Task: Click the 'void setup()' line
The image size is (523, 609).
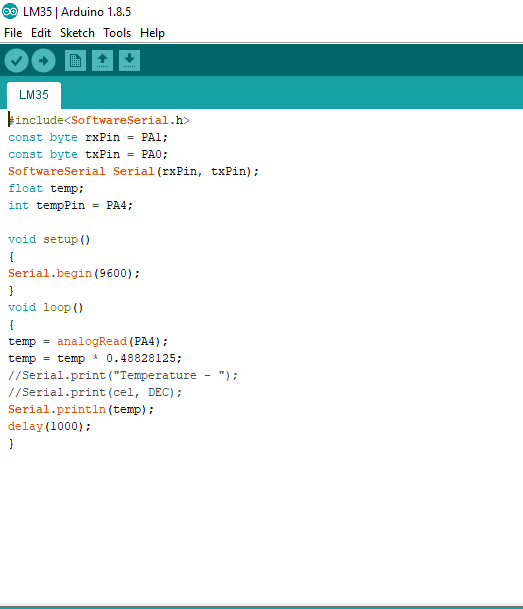Action: point(49,239)
